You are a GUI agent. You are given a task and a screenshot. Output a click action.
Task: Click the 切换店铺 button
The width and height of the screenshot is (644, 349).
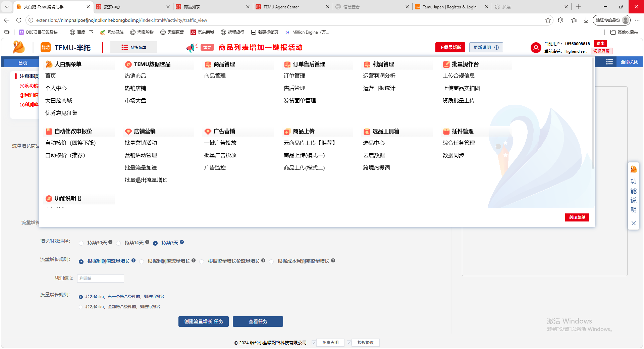click(x=601, y=51)
